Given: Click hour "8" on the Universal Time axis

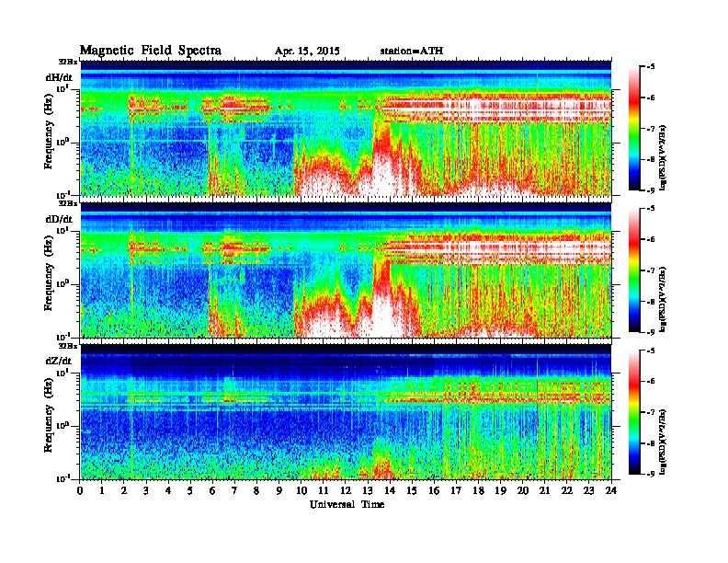Looking at the screenshot, I should (x=256, y=491).
